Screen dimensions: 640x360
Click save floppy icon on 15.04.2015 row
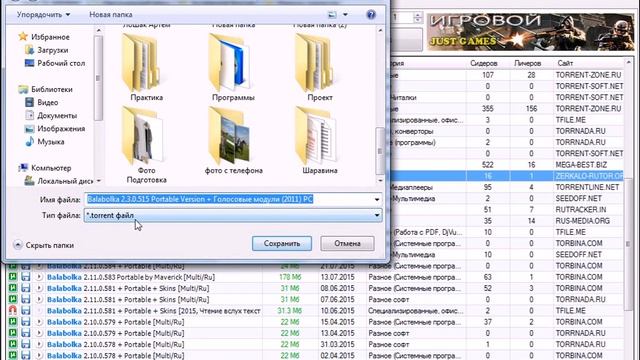(26, 322)
